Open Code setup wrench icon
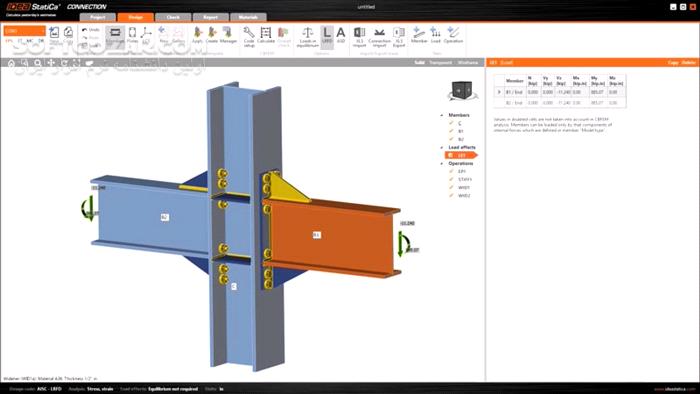The height and width of the screenshot is (394, 700). (249, 36)
